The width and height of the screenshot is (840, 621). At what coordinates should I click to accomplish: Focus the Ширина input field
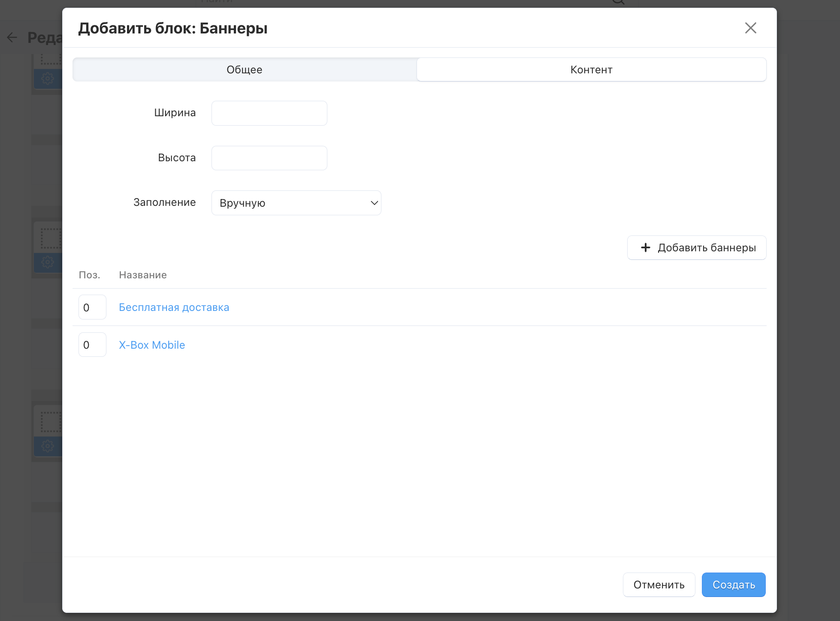[x=269, y=113]
